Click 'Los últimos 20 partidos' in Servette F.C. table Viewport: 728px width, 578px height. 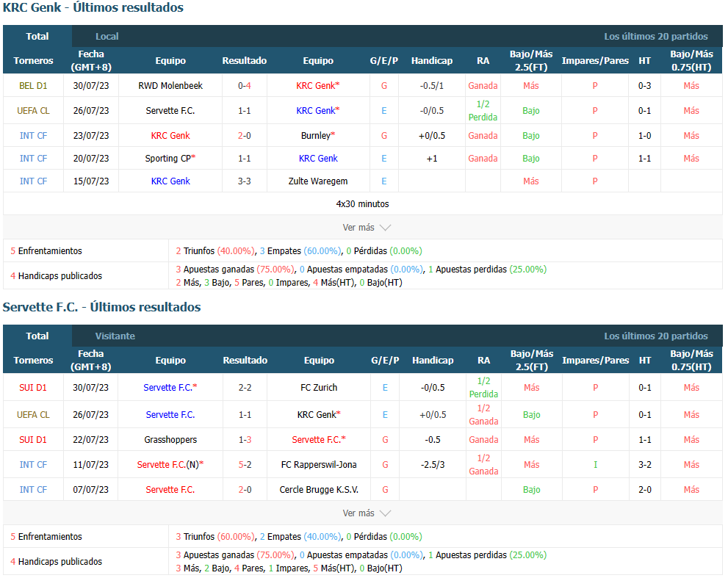(x=655, y=336)
